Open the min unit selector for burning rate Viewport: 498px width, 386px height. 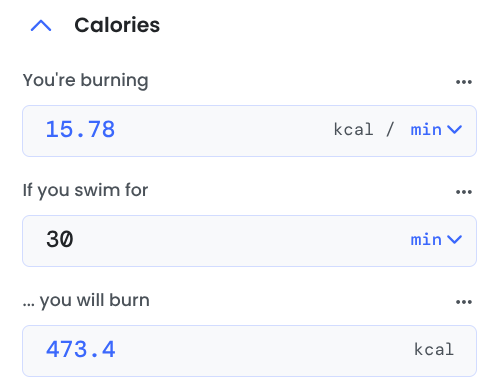pos(436,129)
